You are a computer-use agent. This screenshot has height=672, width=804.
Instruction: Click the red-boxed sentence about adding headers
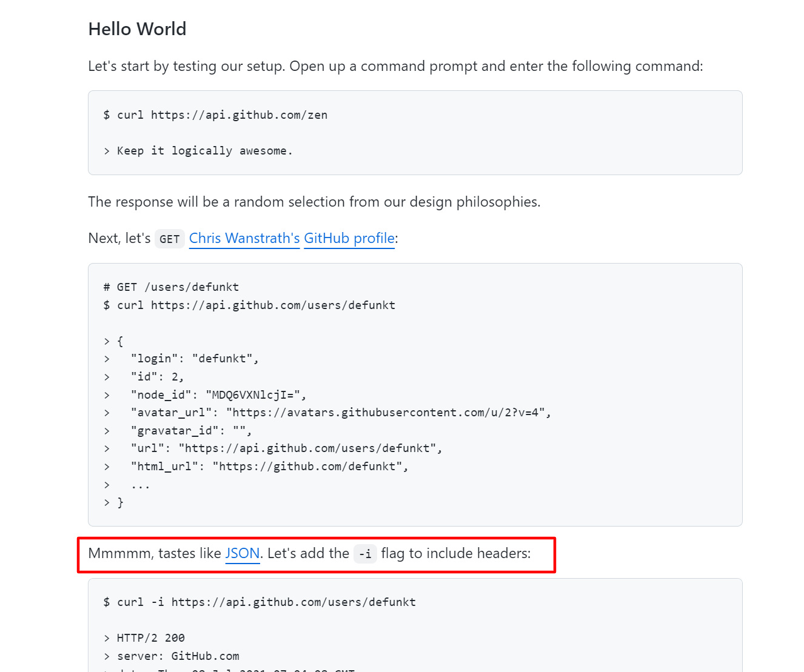(x=309, y=553)
